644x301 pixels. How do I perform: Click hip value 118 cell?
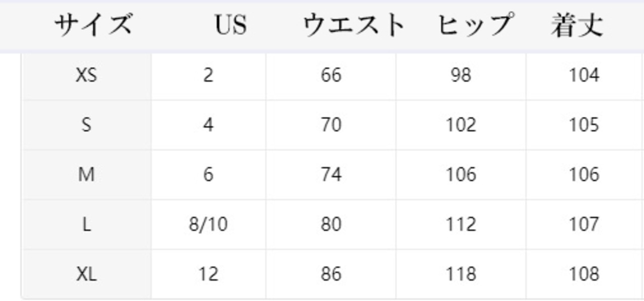point(461,274)
